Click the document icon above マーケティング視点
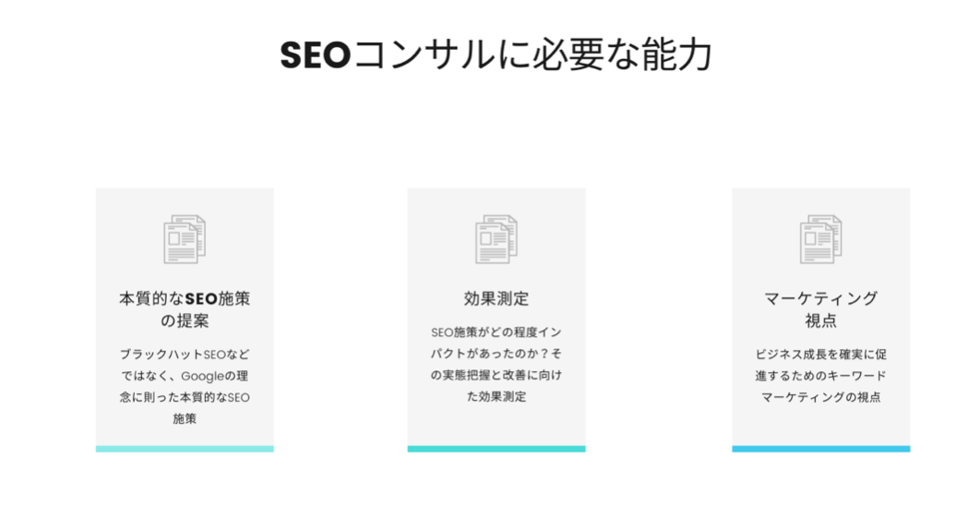This screenshot has height=519, width=980. (820, 239)
